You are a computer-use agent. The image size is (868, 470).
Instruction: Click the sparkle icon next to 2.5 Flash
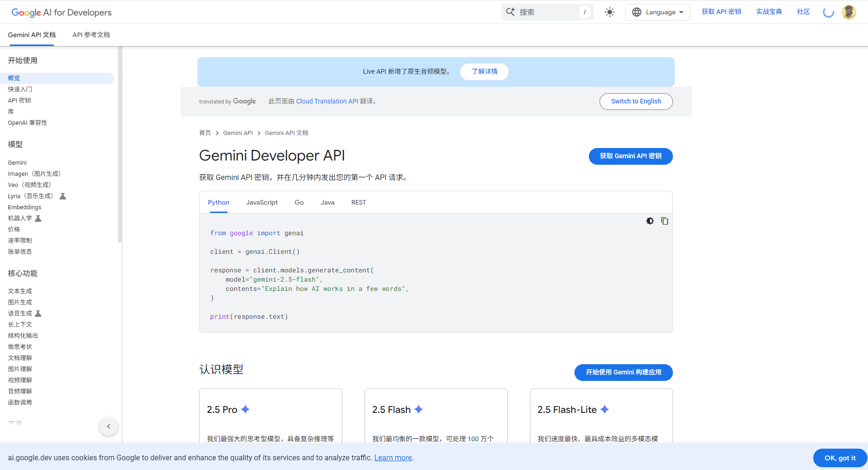pyautogui.click(x=418, y=409)
